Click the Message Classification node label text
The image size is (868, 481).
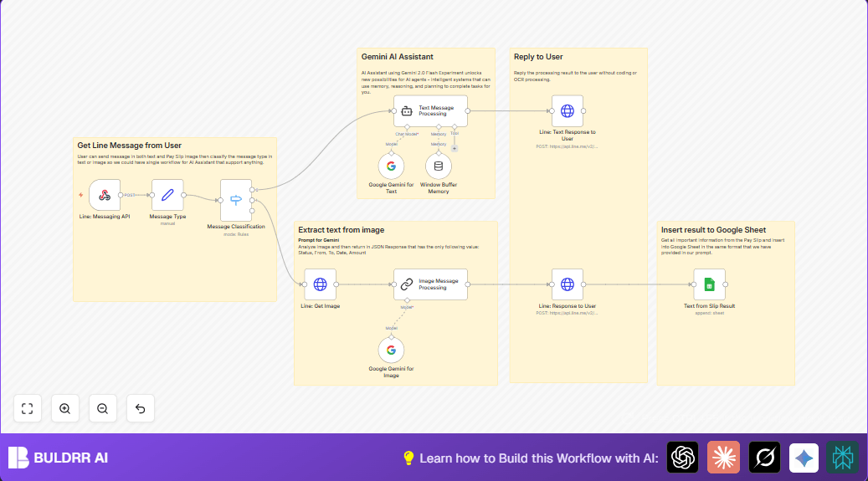pyautogui.click(x=236, y=227)
